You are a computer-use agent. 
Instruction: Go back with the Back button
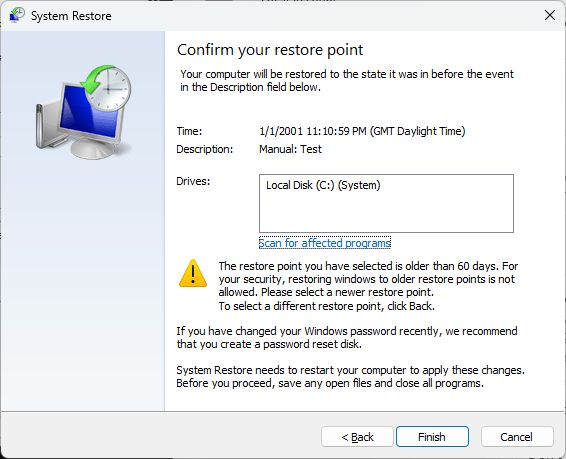(x=357, y=437)
